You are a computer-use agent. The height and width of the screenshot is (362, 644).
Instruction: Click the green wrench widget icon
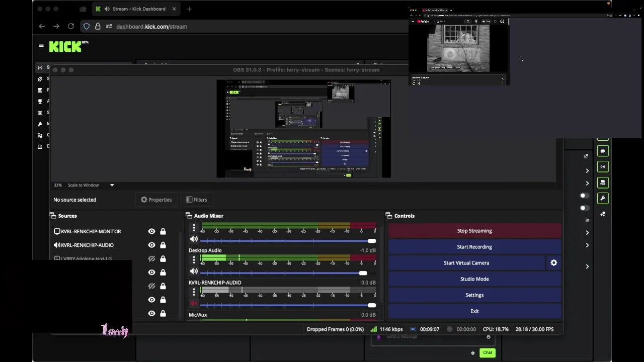click(603, 198)
